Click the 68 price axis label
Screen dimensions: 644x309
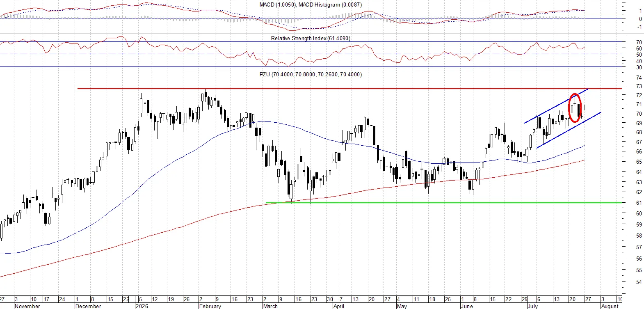point(639,133)
